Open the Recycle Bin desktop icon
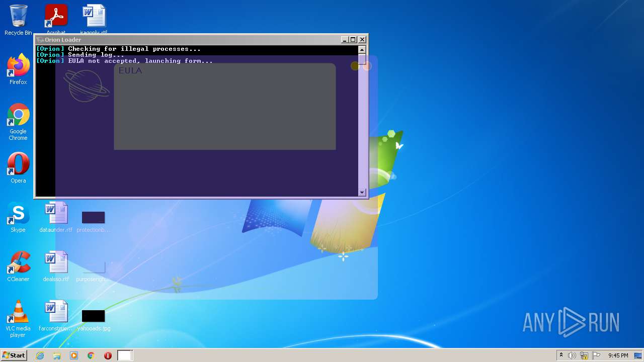 coord(18,20)
